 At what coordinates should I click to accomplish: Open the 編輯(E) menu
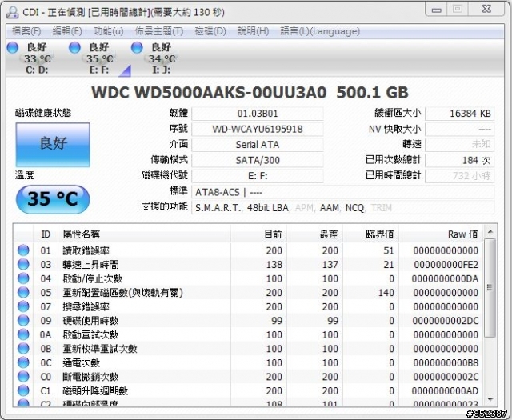pyautogui.click(x=67, y=31)
